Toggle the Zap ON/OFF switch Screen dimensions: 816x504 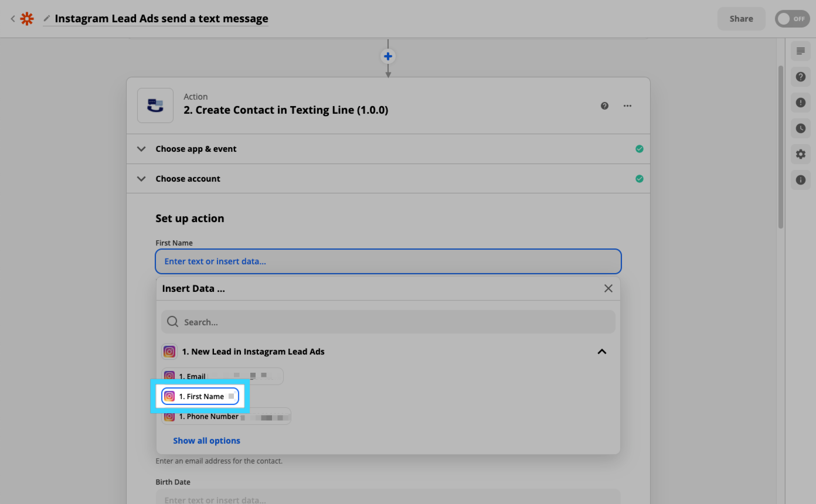(792, 19)
